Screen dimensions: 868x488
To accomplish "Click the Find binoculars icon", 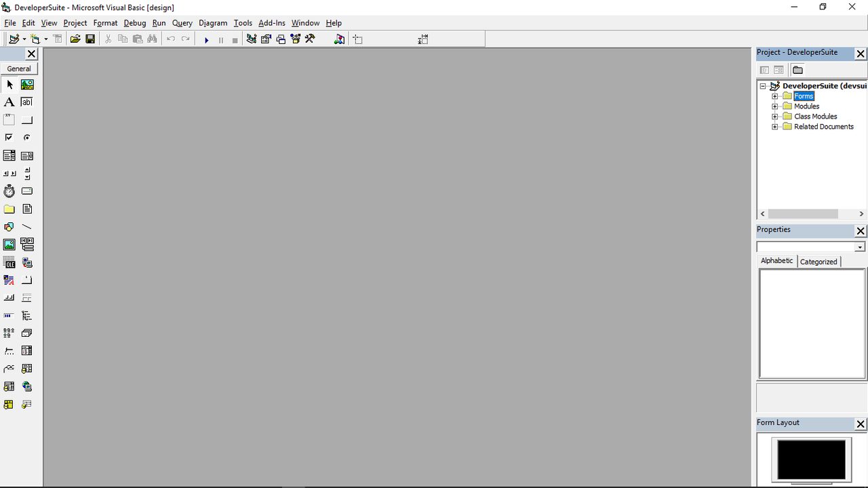I will pos(153,39).
